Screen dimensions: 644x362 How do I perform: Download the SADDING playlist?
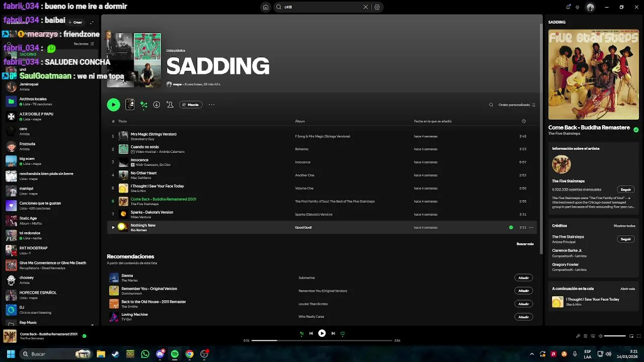click(156, 105)
